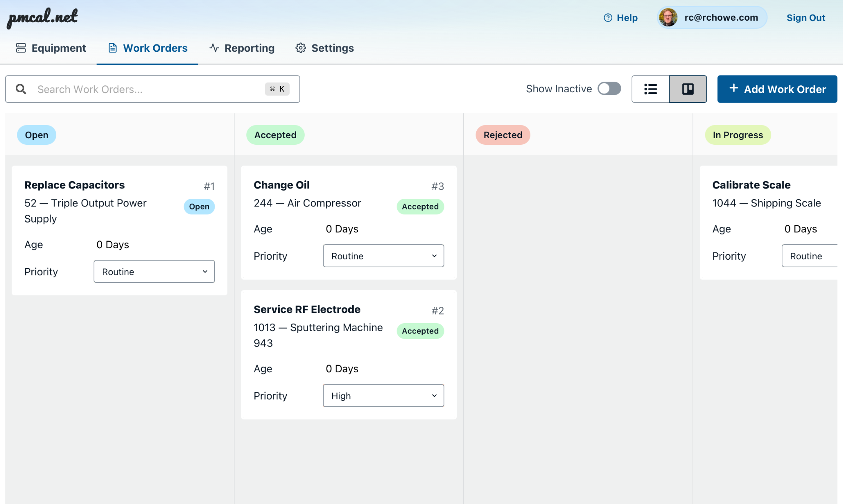Select the board view icon
This screenshot has width=843, height=504.
[688, 89]
